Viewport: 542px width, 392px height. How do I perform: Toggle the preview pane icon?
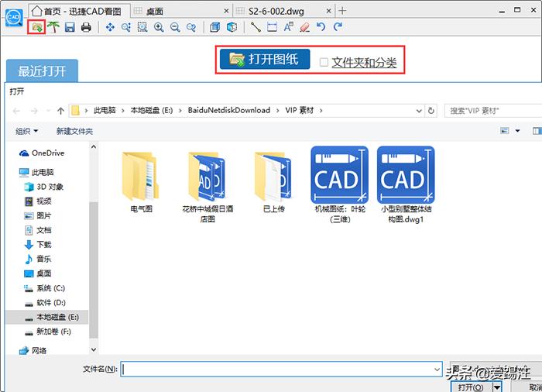(x=537, y=131)
